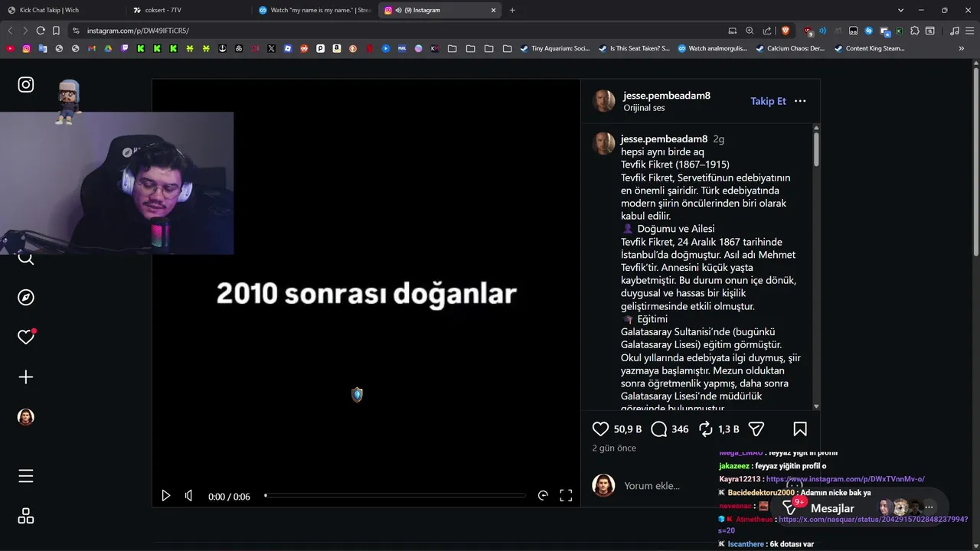Play the video
Image resolution: width=980 pixels, height=551 pixels.
166,496
